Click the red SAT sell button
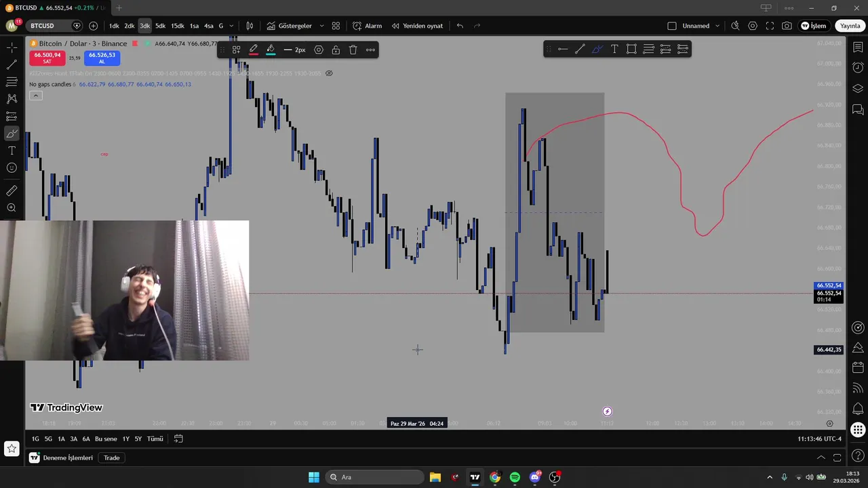Screen dimensions: 868x488 [x=47, y=58]
